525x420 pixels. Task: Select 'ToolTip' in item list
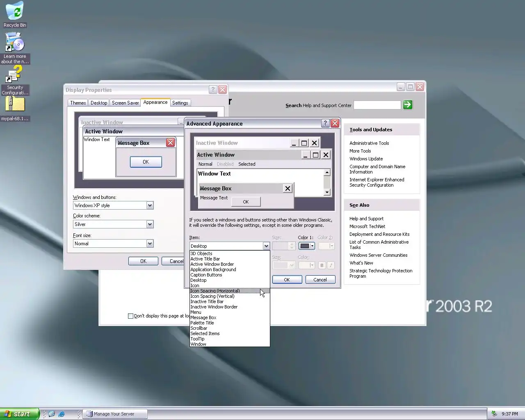click(x=230, y=339)
